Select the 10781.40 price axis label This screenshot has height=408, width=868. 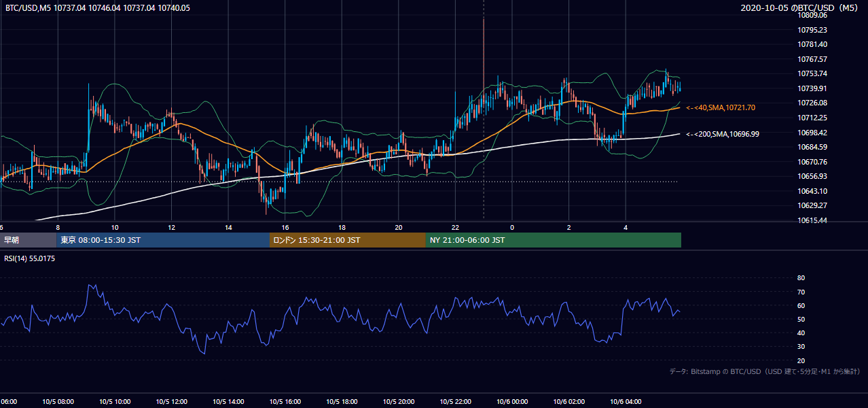pyautogui.click(x=812, y=44)
